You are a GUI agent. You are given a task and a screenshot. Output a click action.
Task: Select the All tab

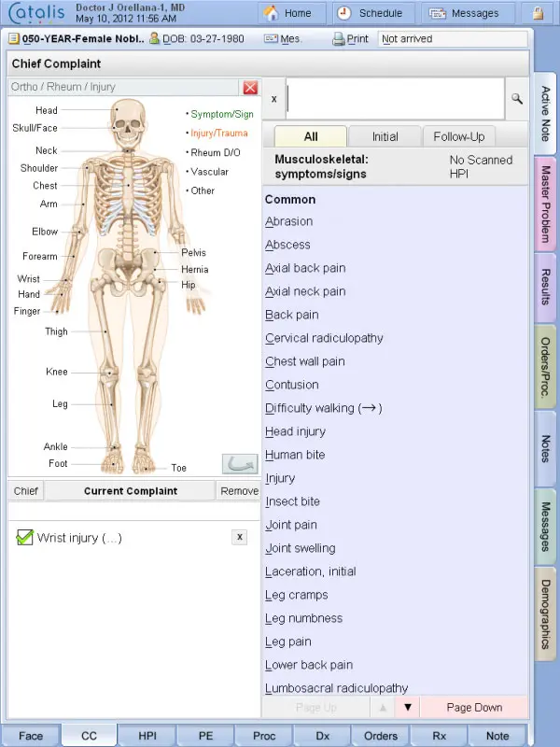[x=311, y=136]
